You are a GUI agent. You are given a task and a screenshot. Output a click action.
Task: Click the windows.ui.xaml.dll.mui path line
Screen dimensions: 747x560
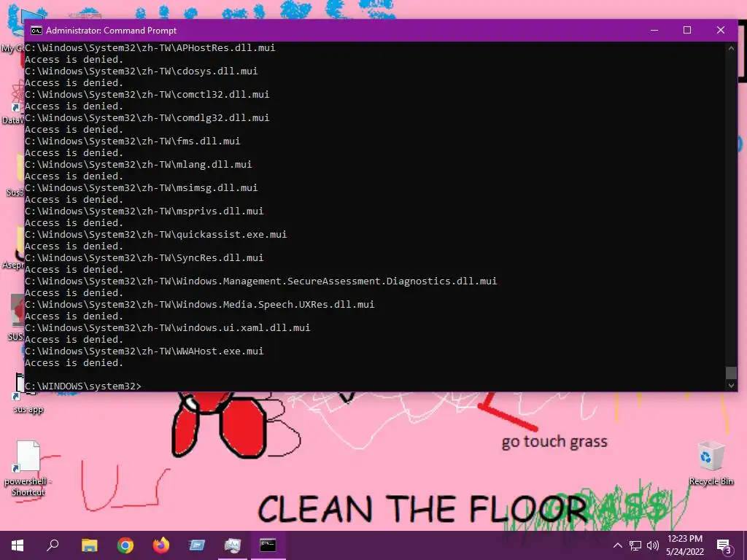168,327
